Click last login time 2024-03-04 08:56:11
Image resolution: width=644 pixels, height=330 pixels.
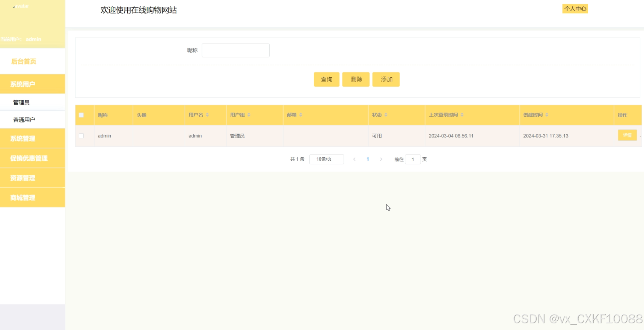(x=451, y=136)
